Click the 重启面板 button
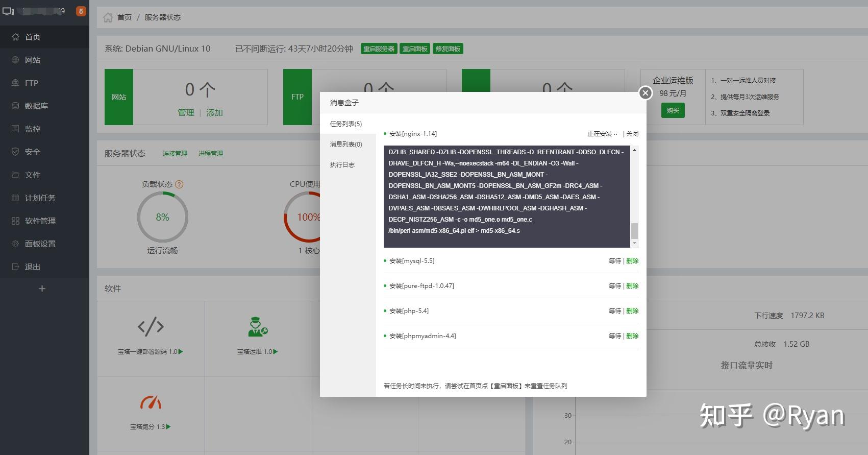 415,49
